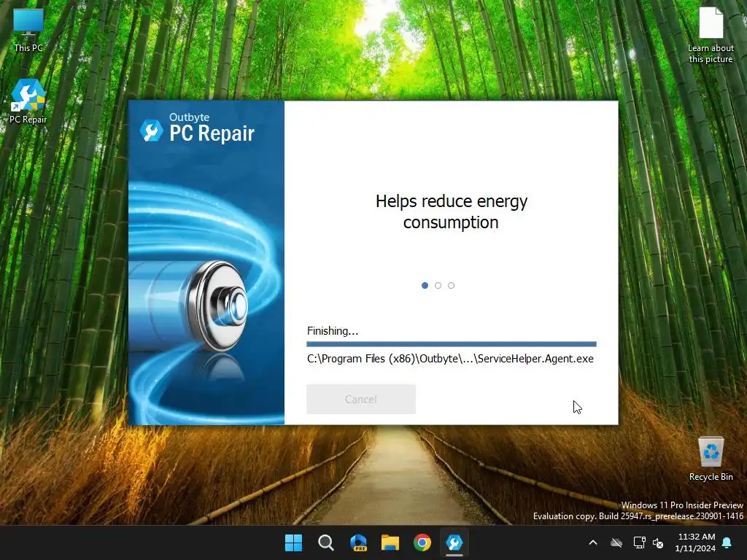
Task: Switch to PC Repair taskbar icon
Action: pyautogui.click(x=454, y=542)
